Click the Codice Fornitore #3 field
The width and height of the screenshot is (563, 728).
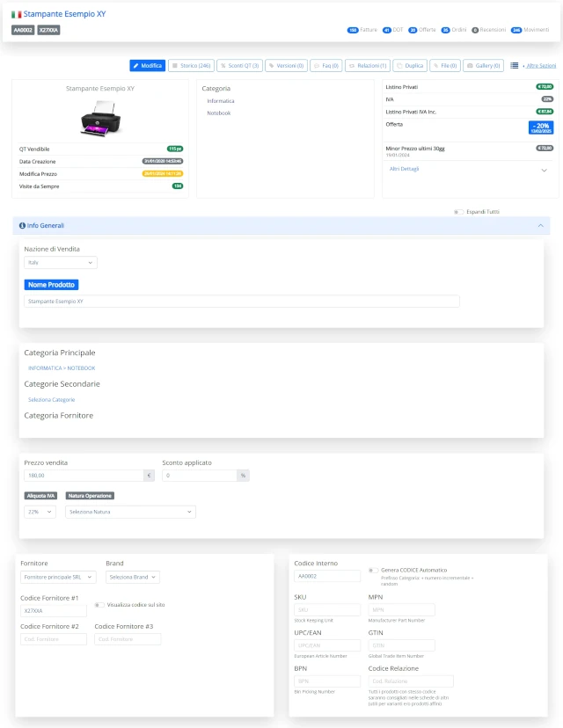[128, 639]
